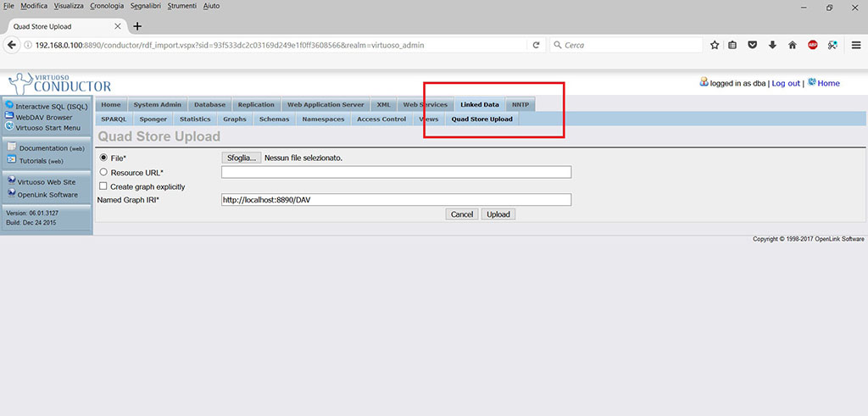Switch to the Web Services tab
Image resolution: width=868 pixels, height=416 pixels.
coord(426,104)
